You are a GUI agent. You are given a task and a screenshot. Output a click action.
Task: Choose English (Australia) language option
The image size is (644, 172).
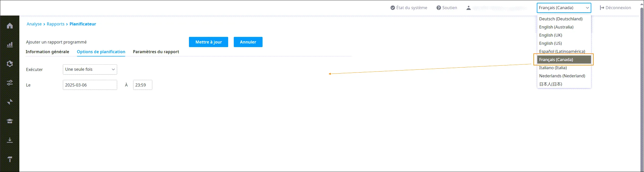click(564, 27)
